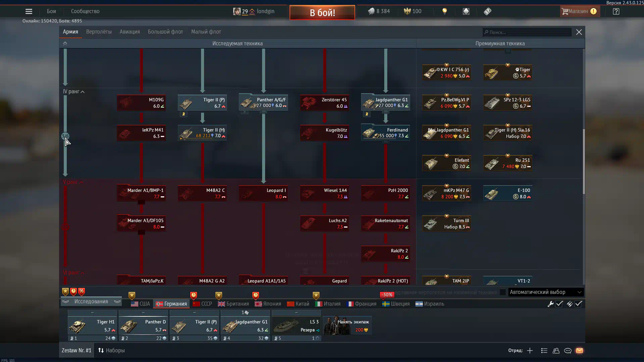Viewport: 644px width, 362px height.
Task: Click the Zestaw Nr. #1 preset
Action: (x=77, y=351)
